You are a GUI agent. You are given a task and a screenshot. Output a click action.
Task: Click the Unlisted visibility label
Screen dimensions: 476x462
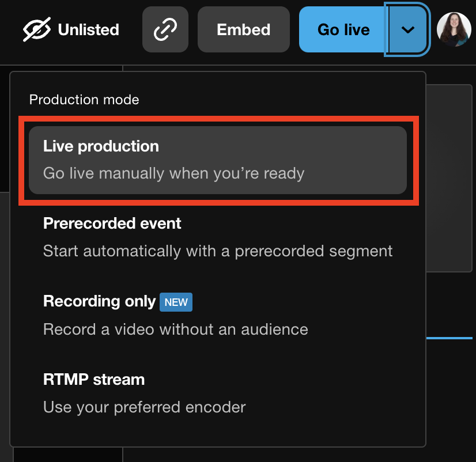(88, 30)
